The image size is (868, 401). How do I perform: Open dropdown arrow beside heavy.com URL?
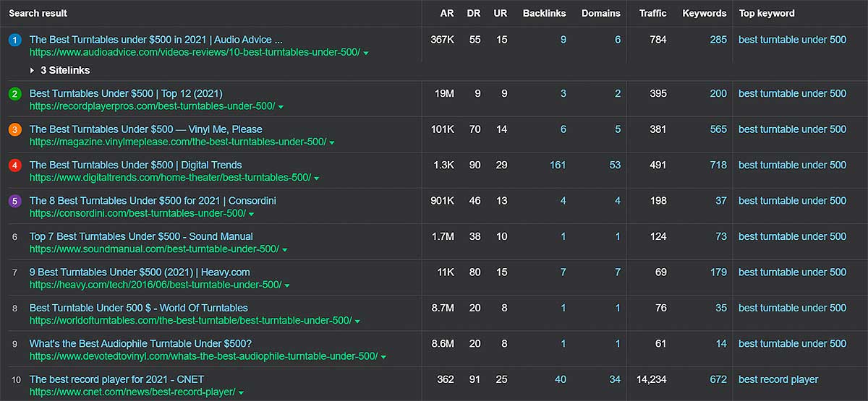[x=287, y=286]
